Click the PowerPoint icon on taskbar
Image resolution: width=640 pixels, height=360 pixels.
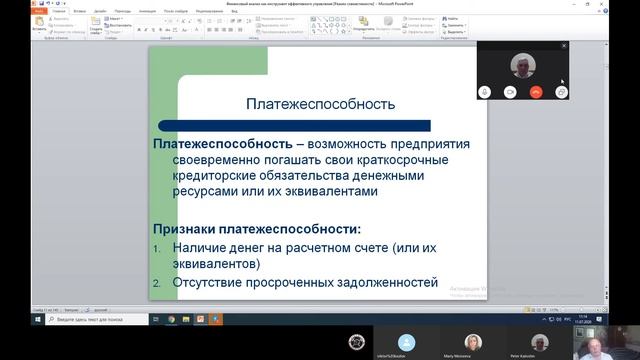tap(201, 319)
